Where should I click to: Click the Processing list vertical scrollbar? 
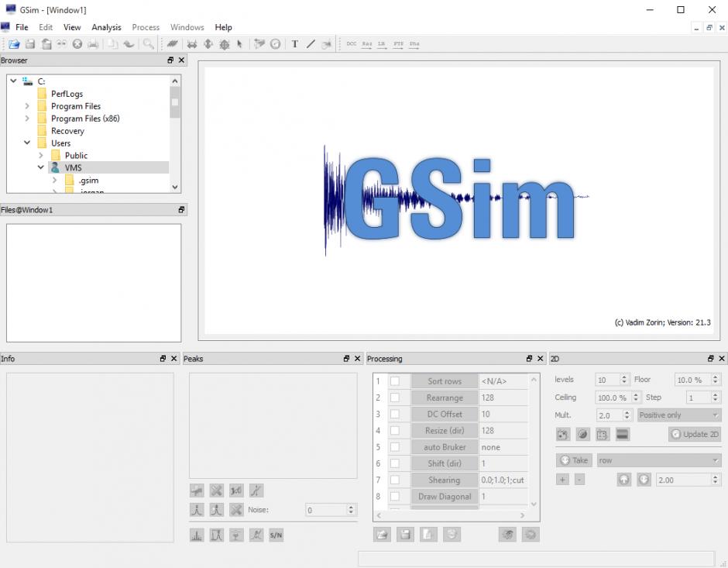[x=534, y=442]
